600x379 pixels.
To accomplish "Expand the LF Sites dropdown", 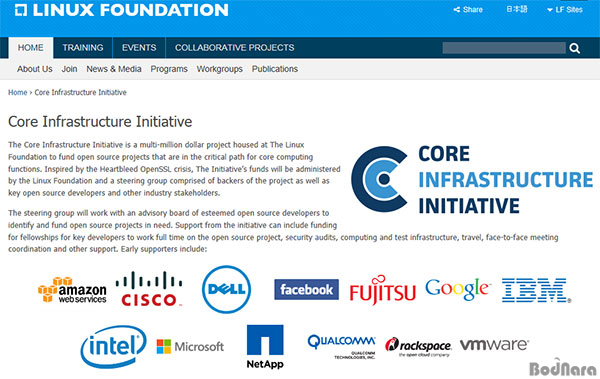I will [565, 10].
